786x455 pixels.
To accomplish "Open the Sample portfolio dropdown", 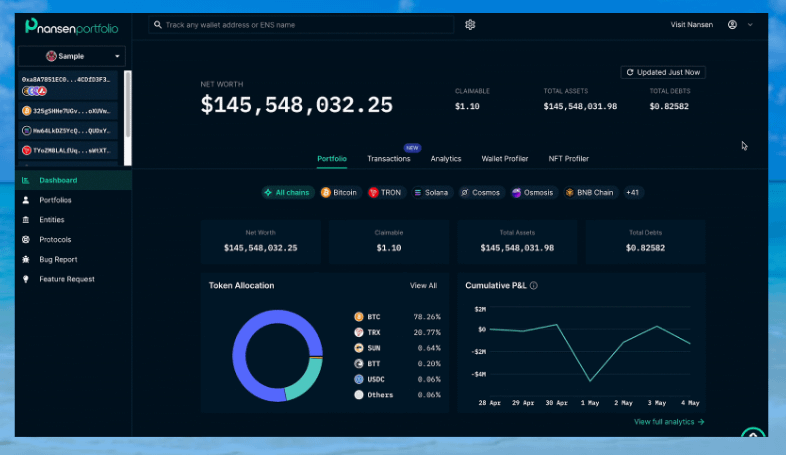I will pos(72,57).
